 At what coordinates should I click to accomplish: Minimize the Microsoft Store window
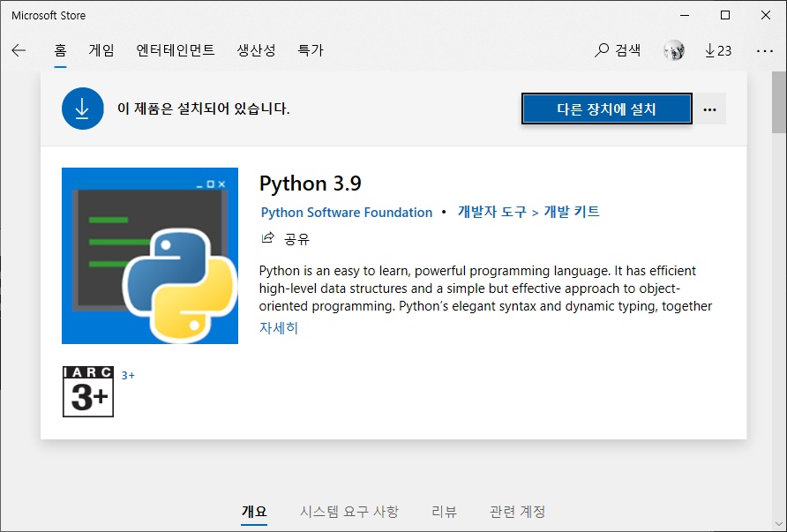(x=685, y=15)
